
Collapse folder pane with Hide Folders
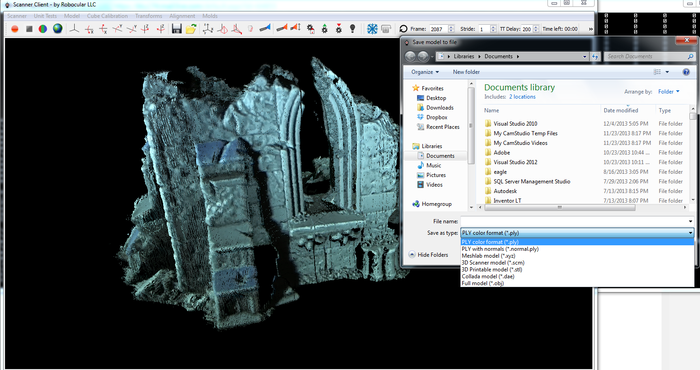coord(428,254)
